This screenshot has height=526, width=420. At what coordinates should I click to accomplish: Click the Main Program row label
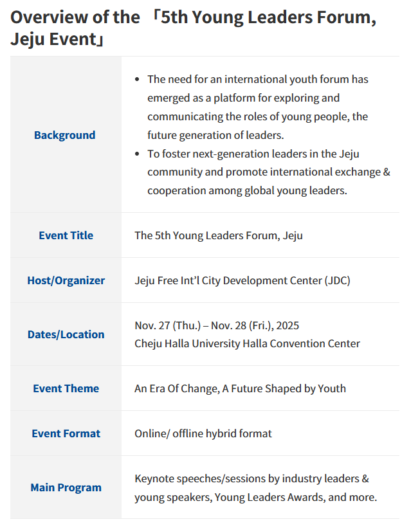(x=66, y=487)
